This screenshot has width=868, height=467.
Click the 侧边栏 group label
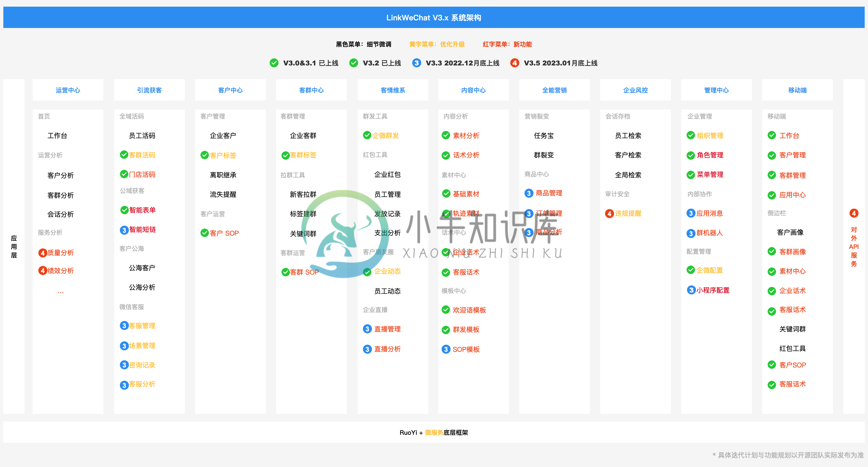(x=777, y=213)
